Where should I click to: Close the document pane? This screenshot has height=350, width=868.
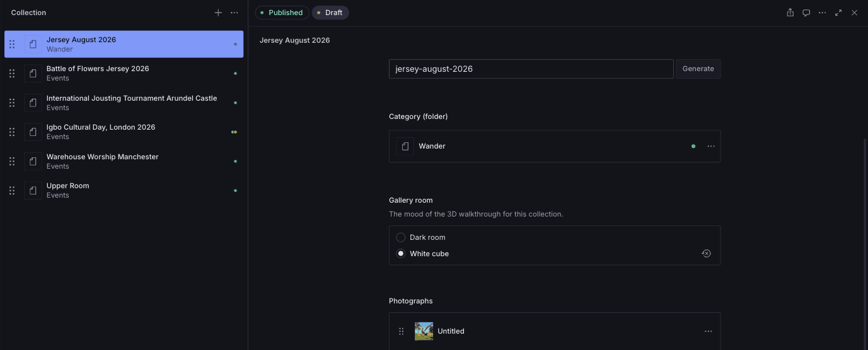click(855, 13)
